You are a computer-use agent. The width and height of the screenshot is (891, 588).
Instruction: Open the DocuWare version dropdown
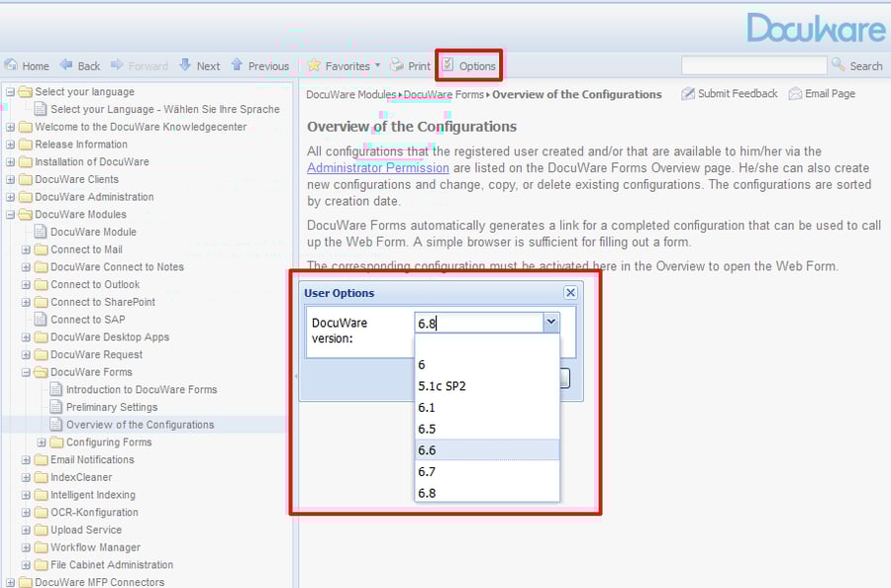[551, 322]
